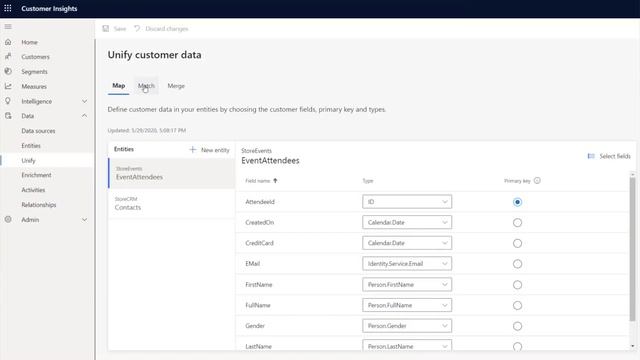Sort by Field name arrow icon
640x360 pixels.
coord(275,181)
